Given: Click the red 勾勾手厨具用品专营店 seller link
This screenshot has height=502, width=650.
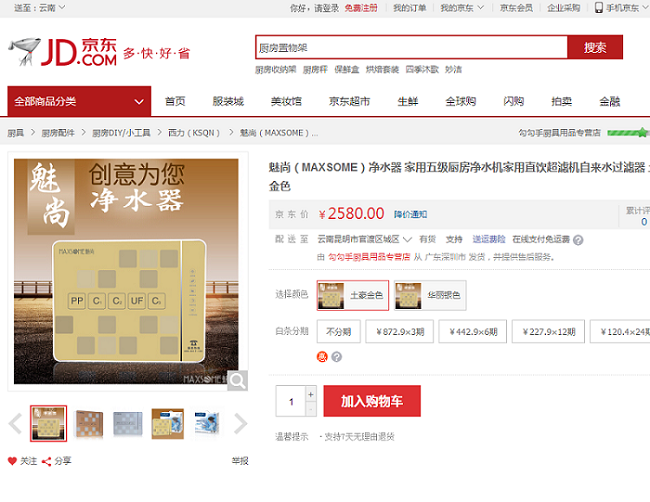Looking at the screenshot, I should [x=369, y=257].
